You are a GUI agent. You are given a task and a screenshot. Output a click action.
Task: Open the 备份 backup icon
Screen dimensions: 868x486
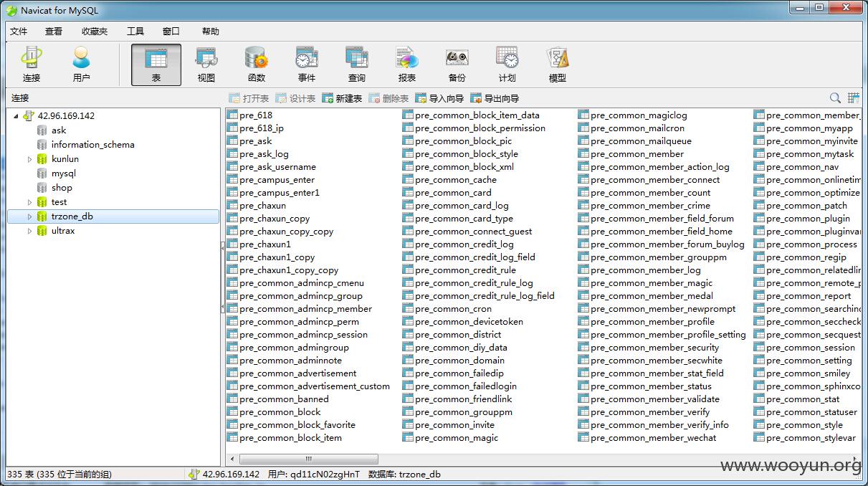(x=457, y=65)
